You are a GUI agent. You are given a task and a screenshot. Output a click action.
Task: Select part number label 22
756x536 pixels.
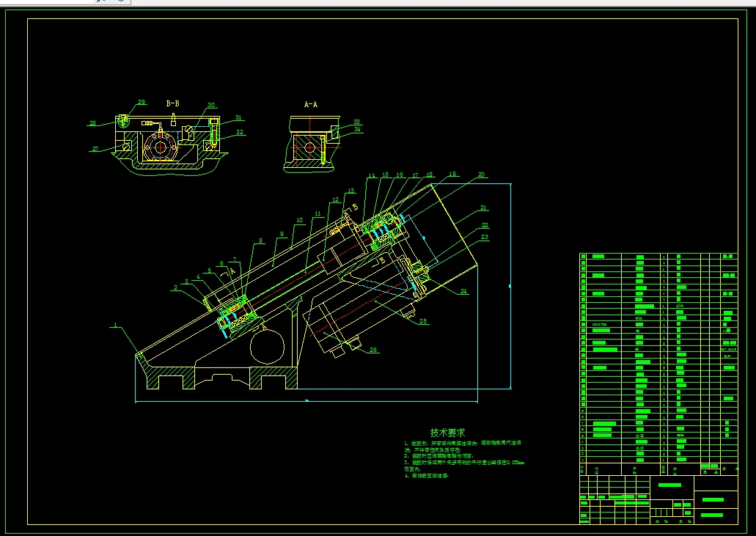coord(485,225)
